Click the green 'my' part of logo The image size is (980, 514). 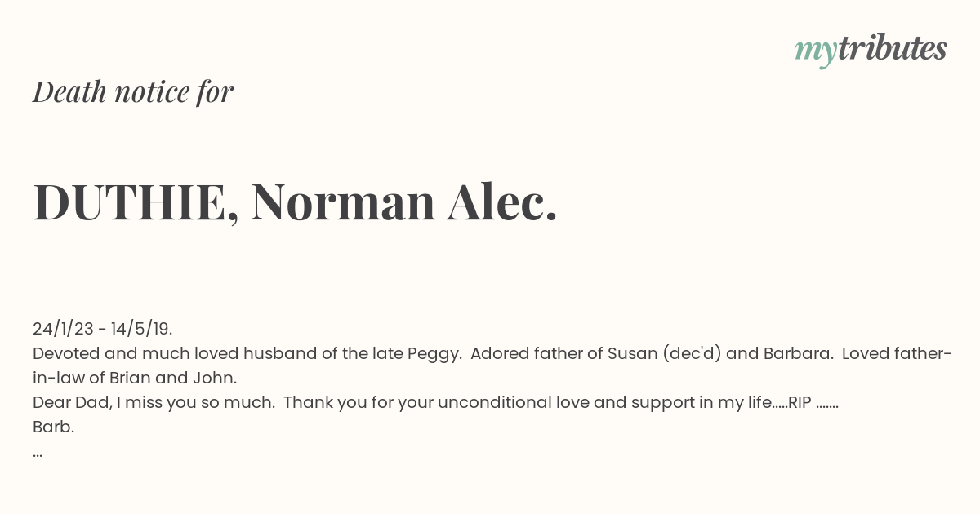coord(815,52)
